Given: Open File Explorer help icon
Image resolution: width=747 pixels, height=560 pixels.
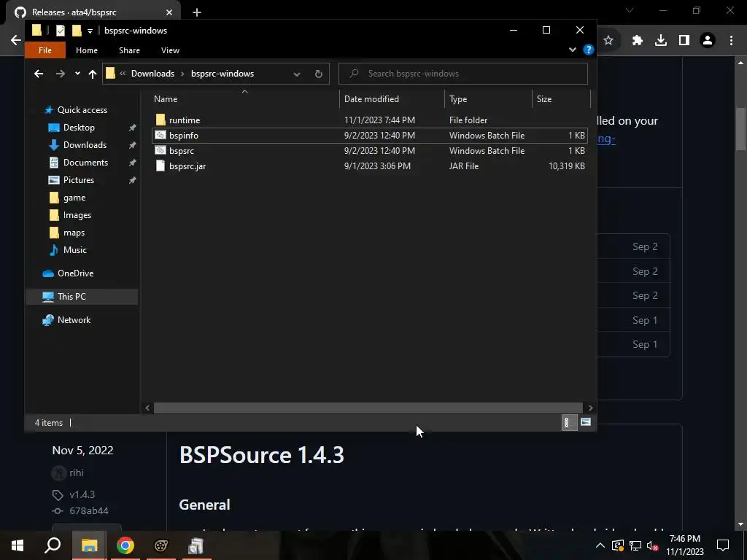Looking at the screenshot, I should click(x=589, y=50).
